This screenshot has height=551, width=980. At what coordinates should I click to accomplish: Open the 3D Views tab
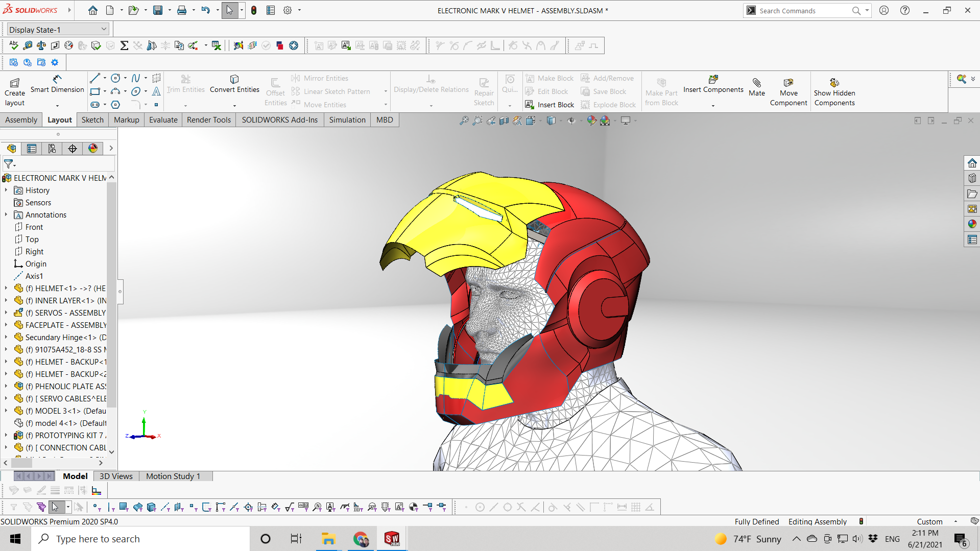click(x=116, y=476)
